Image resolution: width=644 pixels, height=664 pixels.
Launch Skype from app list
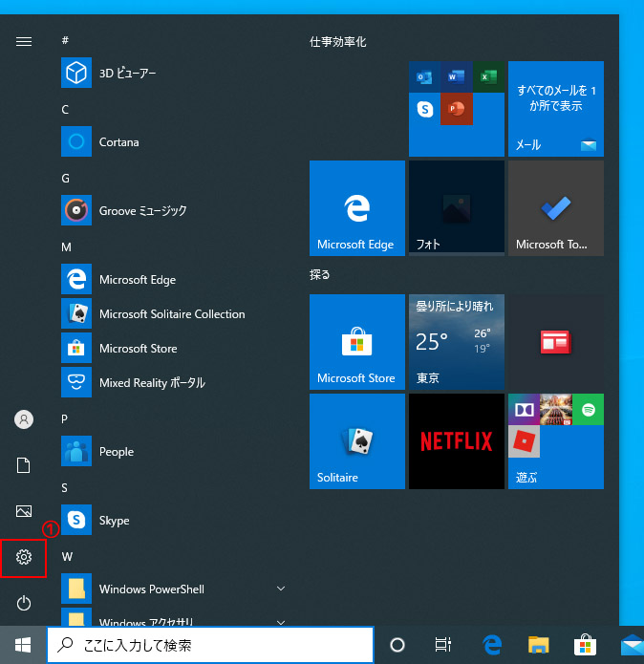coord(174,520)
